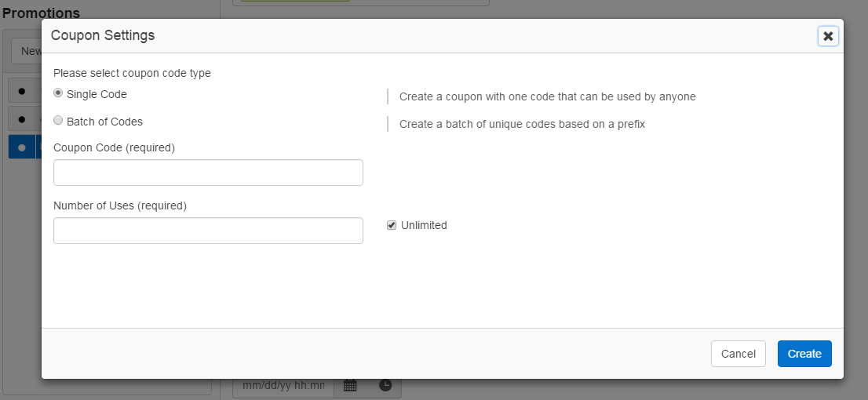This screenshot has height=400, width=868.
Task: Click the highlighted blue promotion's bullet icon
Action: 21,147
